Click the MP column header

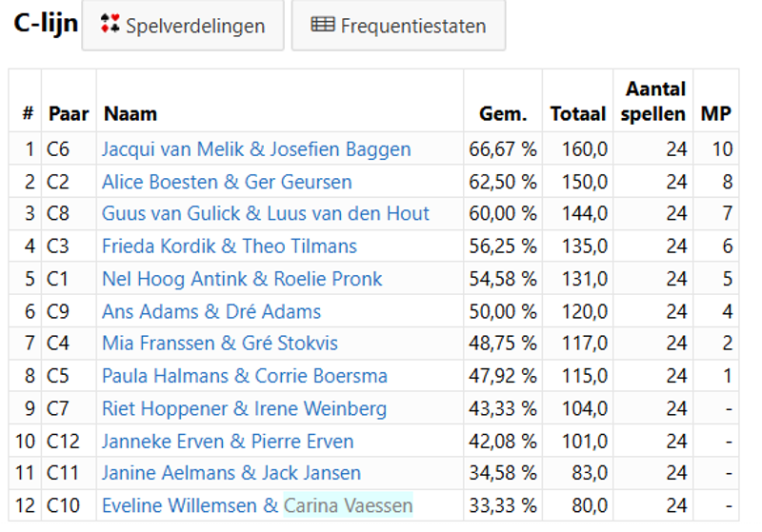click(x=716, y=114)
